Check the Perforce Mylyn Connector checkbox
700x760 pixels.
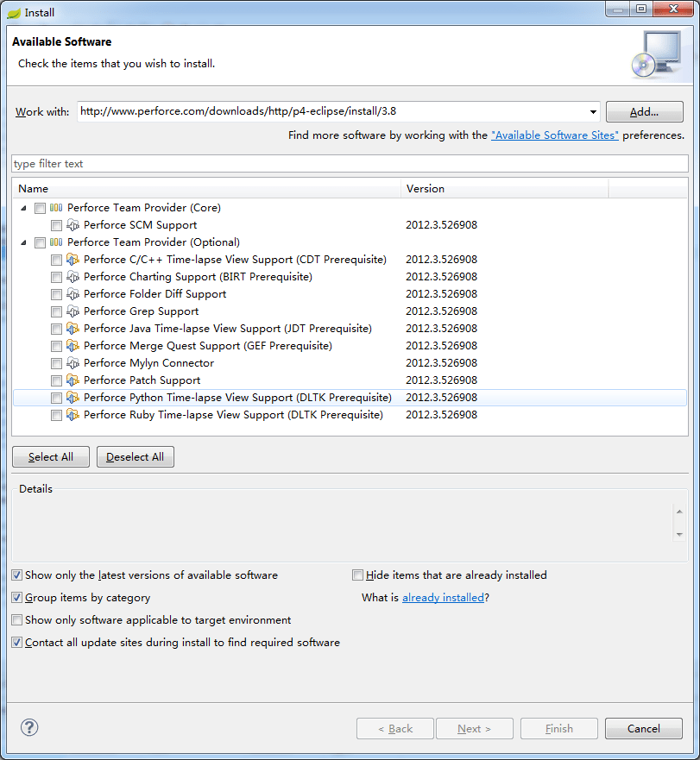56,363
